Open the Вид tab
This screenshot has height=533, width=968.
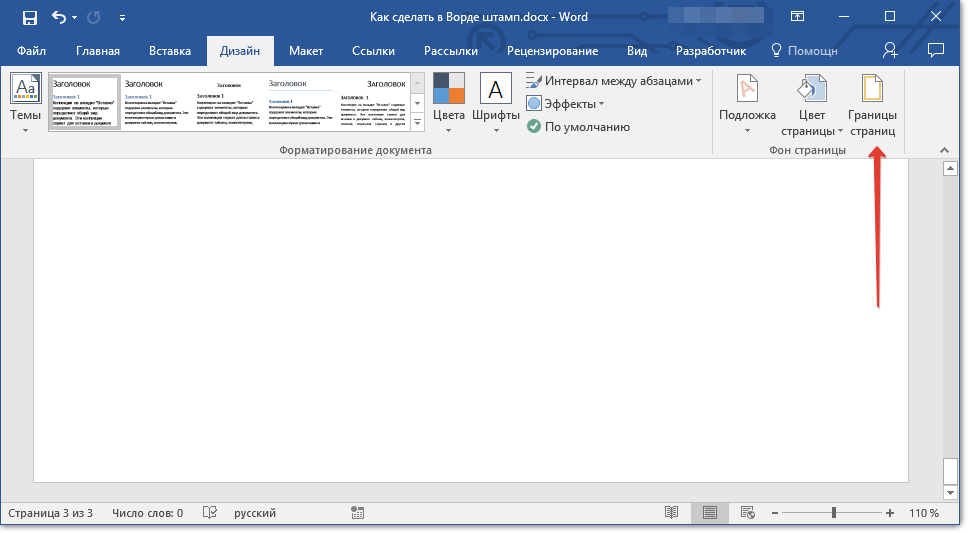tap(637, 51)
